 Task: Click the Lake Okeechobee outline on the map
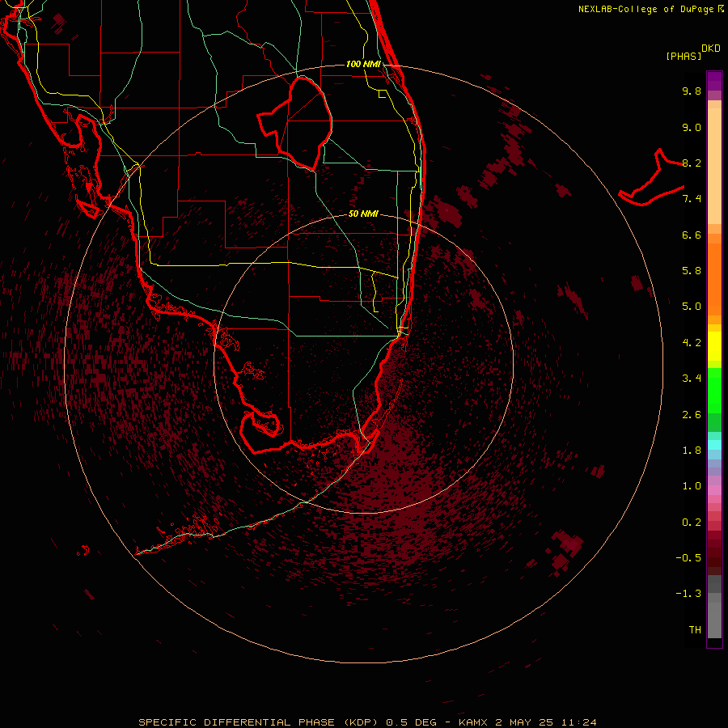coord(295,123)
